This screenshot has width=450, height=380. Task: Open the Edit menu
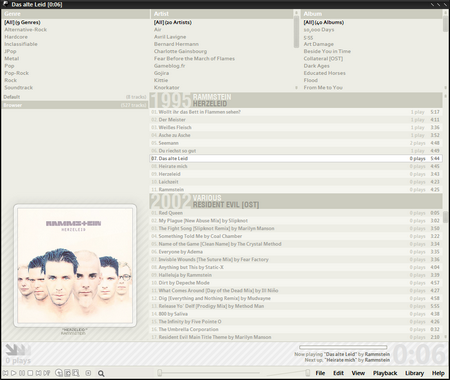point(338,373)
